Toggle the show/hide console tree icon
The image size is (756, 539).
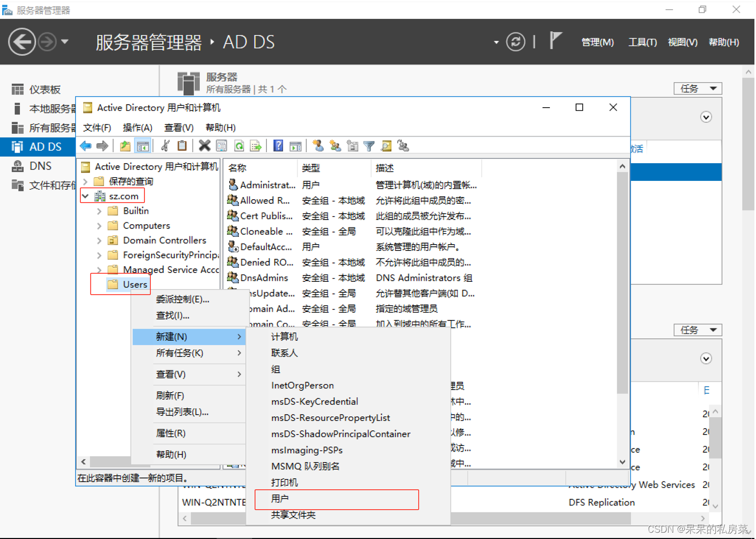[x=142, y=146]
